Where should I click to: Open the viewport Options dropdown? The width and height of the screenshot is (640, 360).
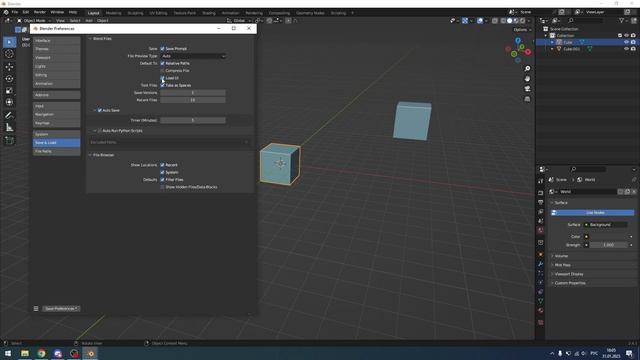522,30
